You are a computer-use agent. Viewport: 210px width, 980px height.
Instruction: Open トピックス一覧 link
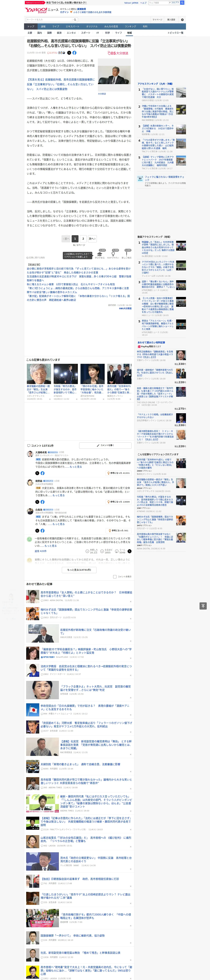click(175, 33)
